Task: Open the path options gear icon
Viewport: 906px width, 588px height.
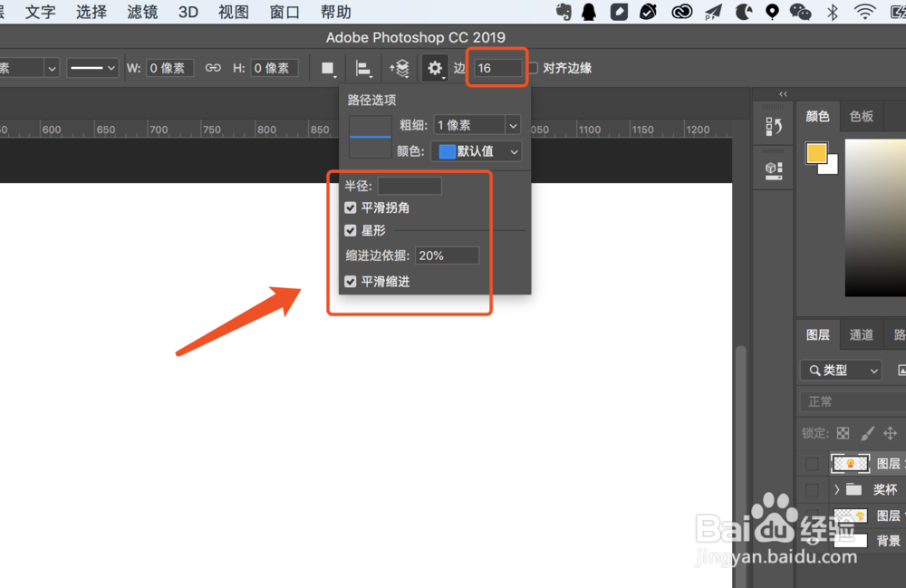Action: pos(435,68)
